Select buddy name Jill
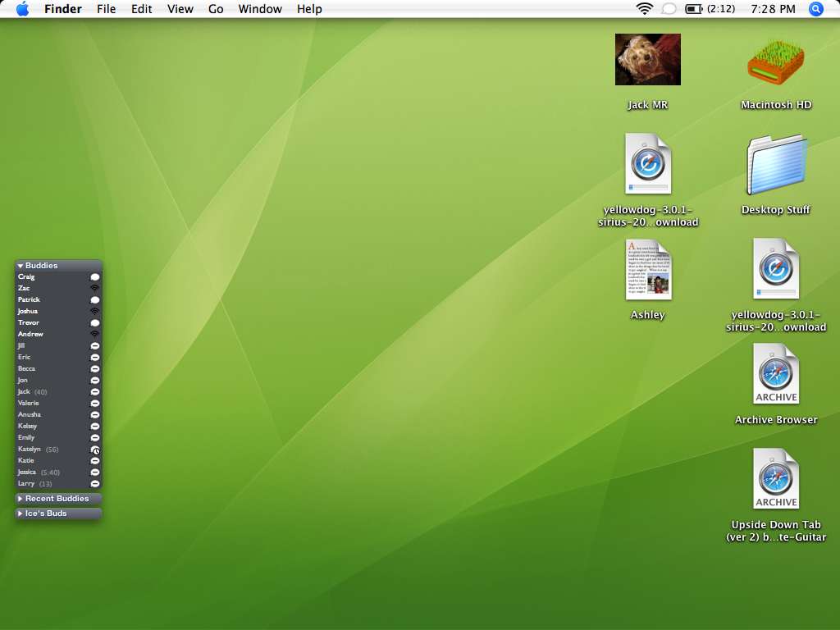 pos(21,345)
